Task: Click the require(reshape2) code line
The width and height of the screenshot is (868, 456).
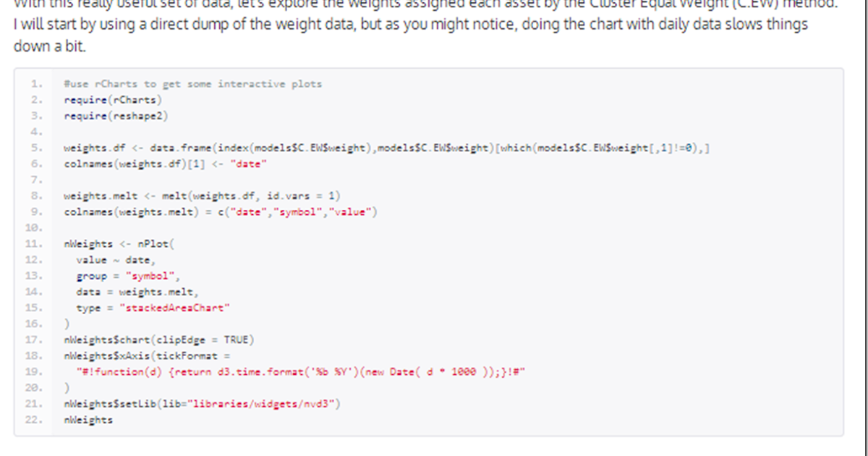Action: (x=116, y=116)
